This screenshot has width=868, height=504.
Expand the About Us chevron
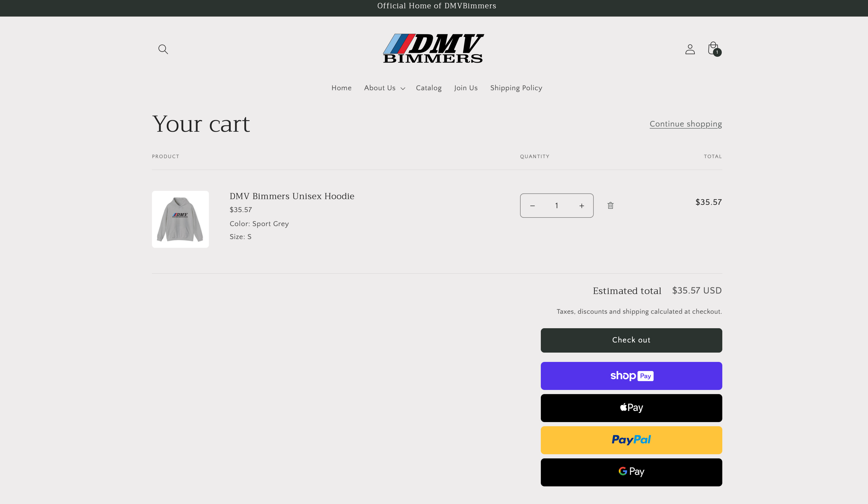[x=403, y=88]
